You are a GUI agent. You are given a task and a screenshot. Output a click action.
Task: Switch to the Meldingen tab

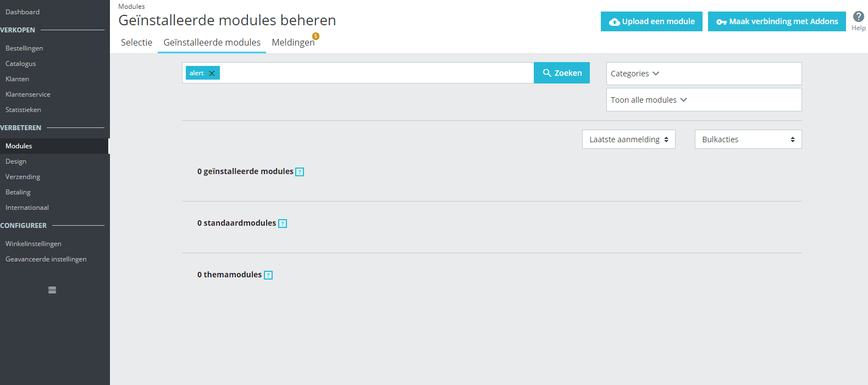coord(293,42)
